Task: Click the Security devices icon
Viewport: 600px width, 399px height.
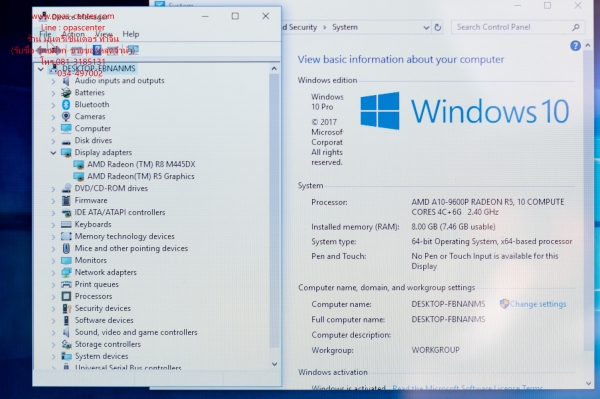Action: [x=66, y=308]
